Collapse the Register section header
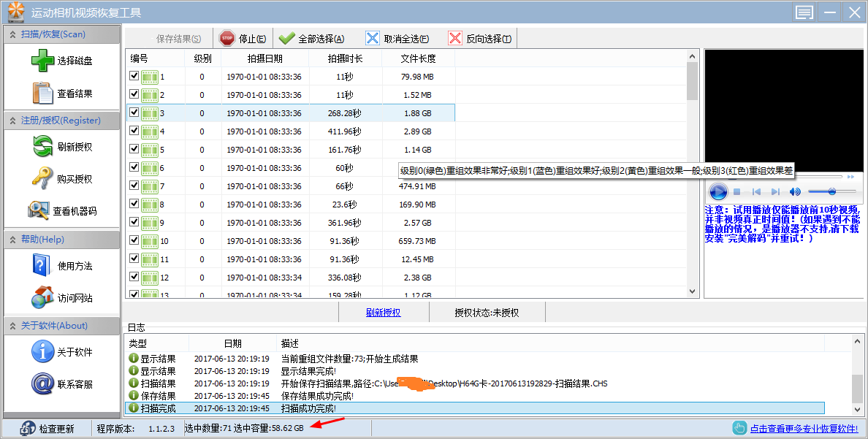Viewport: 868px width, 439px height. click(62, 120)
